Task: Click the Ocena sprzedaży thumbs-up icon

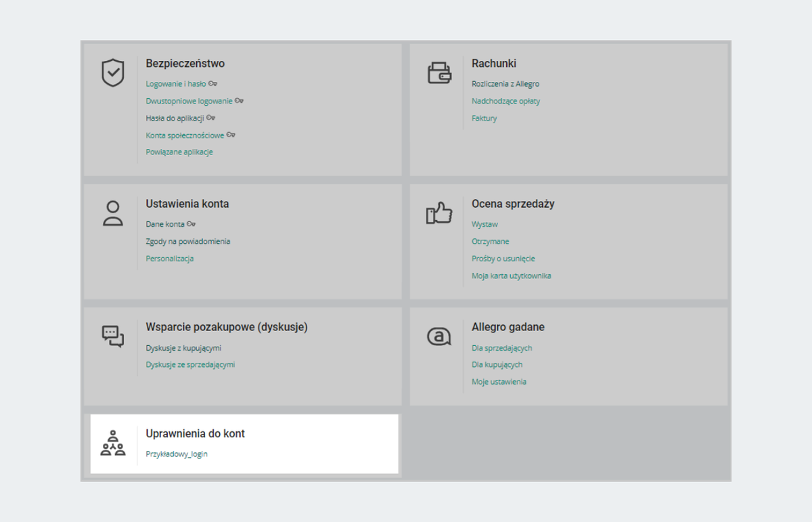Action: tap(439, 213)
